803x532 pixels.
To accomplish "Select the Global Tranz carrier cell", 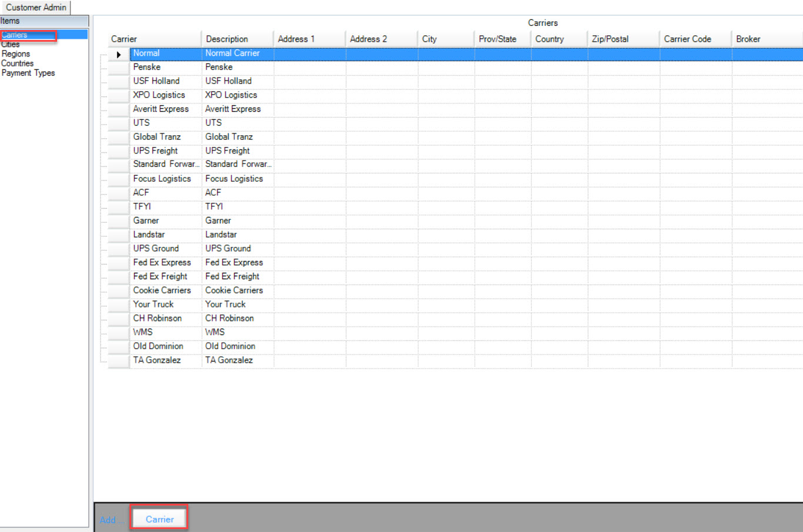I will (166, 137).
